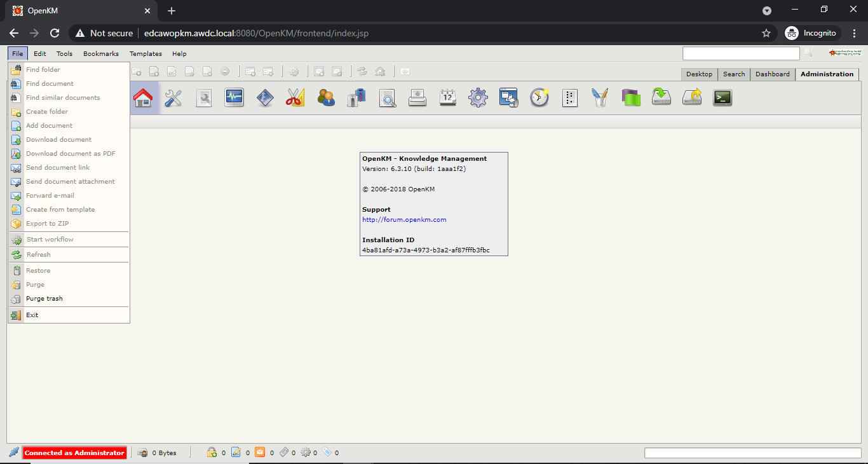Open the Edit menu
Image resolution: width=868 pixels, height=464 pixels.
40,54
